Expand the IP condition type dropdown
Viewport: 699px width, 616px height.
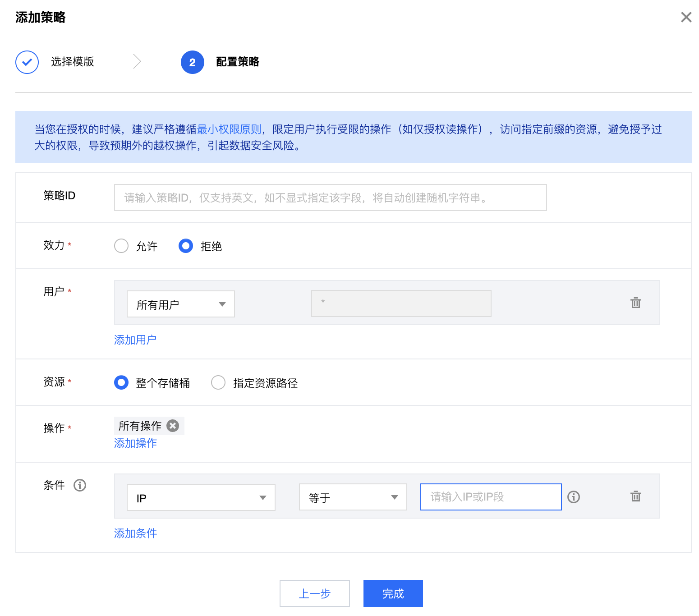click(x=201, y=497)
